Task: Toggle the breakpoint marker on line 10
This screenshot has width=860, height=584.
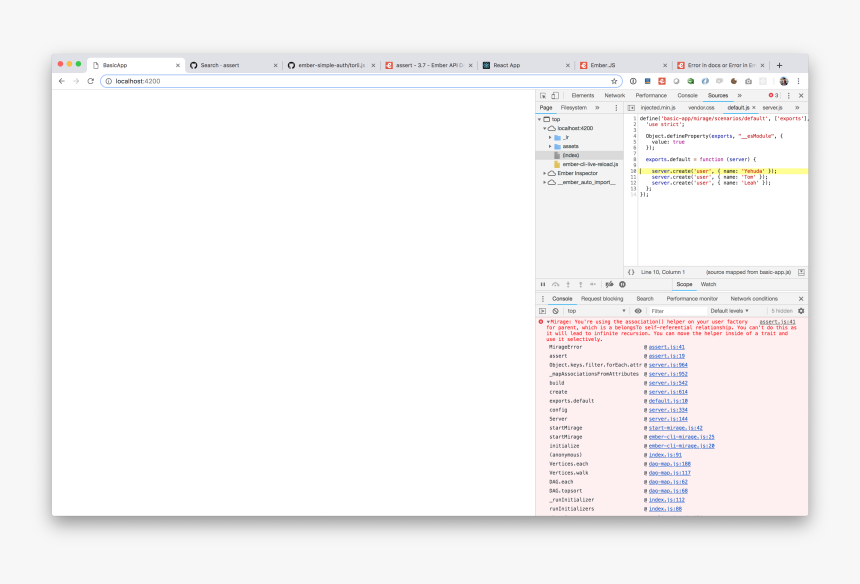Action: coord(634,171)
